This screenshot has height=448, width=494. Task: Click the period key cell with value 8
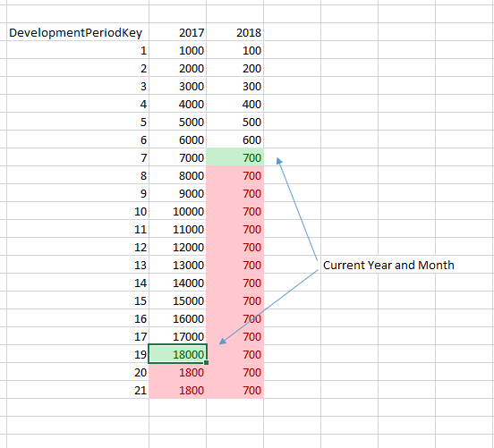[x=78, y=175]
